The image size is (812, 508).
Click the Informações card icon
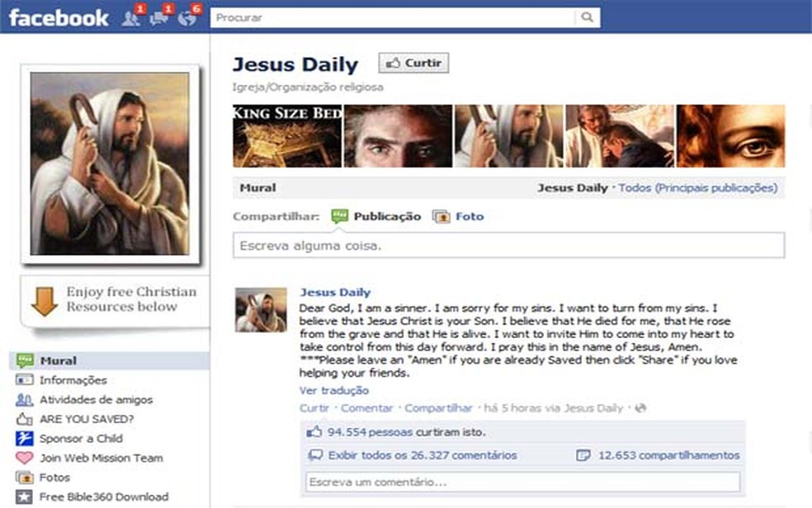pos(24,380)
